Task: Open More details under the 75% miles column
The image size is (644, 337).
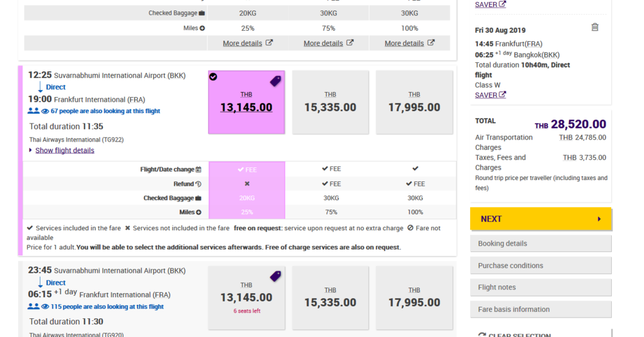Action: [323, 43]
